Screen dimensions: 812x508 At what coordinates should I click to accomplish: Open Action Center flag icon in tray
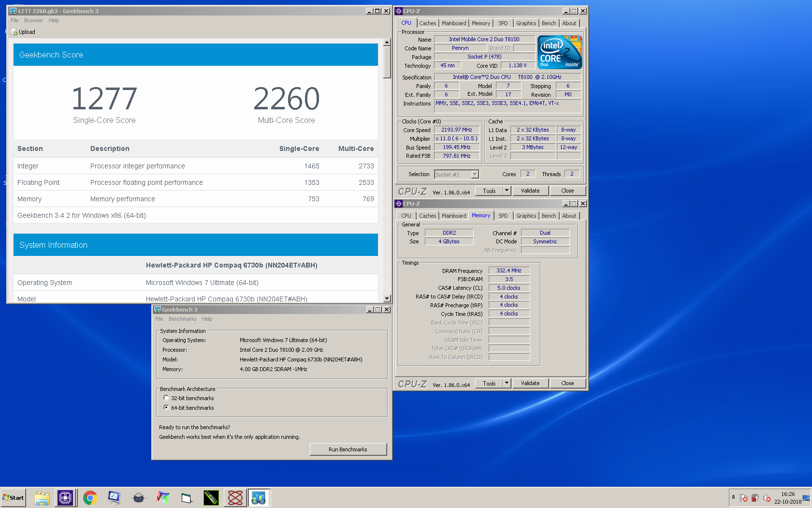pos(743,498)
